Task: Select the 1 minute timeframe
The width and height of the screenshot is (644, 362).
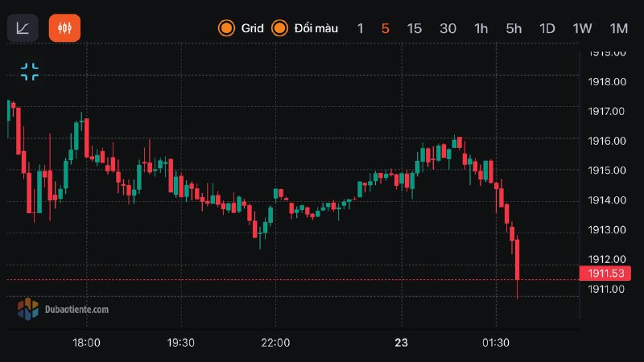Action: (361, 28)
